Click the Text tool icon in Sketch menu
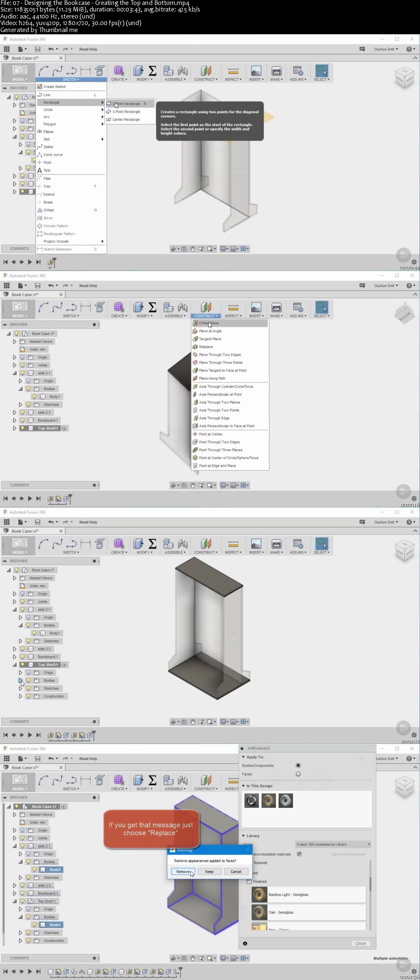This screenshot has height=980, width=420. tap(40, 170)
